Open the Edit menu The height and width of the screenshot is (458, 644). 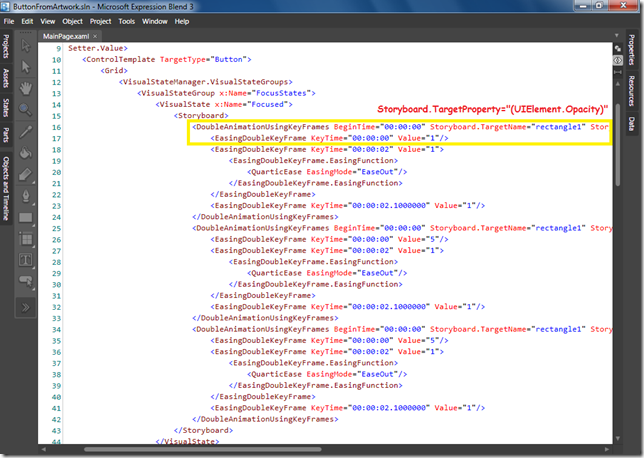click(27, 21)
